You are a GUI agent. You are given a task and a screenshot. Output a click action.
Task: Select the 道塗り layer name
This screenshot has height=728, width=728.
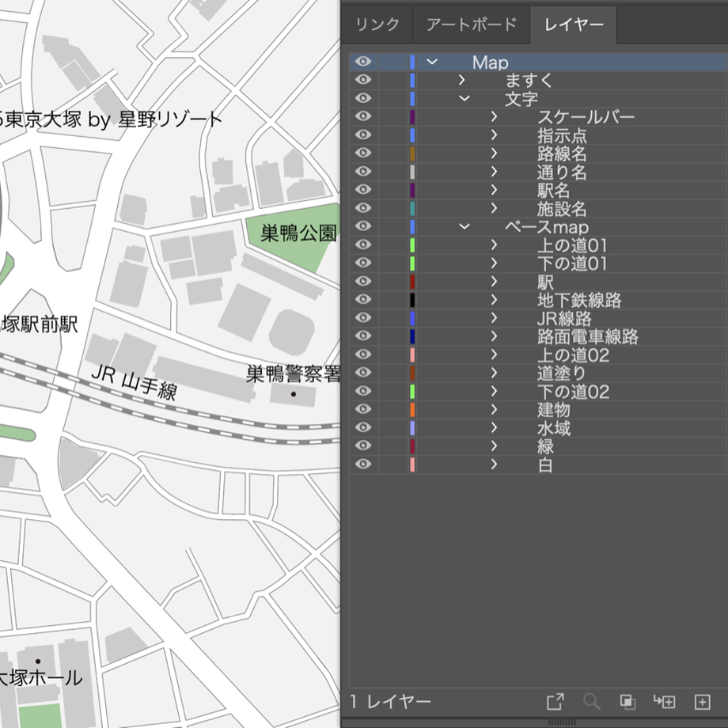click(563, 373)
